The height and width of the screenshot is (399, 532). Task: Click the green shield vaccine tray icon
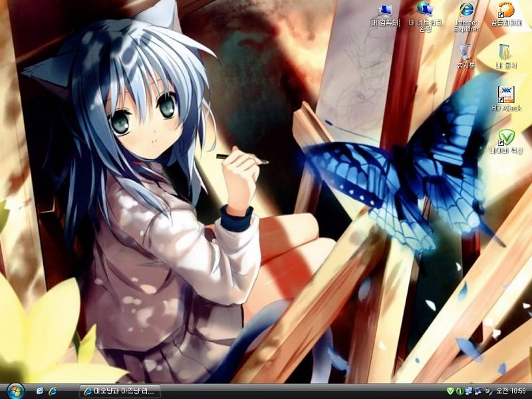(x=450, y=391)
